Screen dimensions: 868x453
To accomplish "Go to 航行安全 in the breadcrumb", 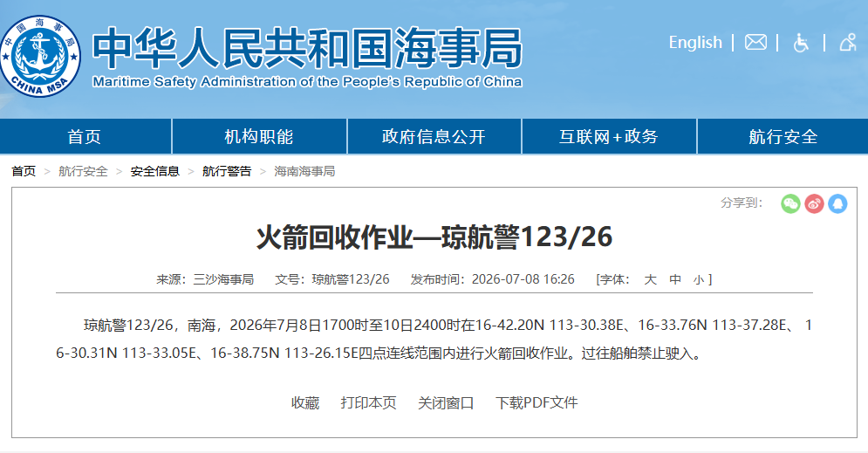I will [83, 171].
